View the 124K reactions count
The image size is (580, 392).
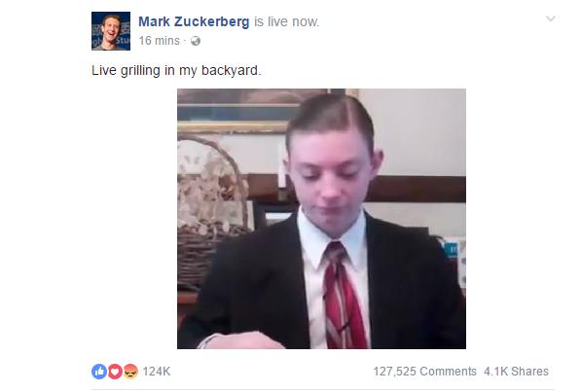(x=157, y=372)
